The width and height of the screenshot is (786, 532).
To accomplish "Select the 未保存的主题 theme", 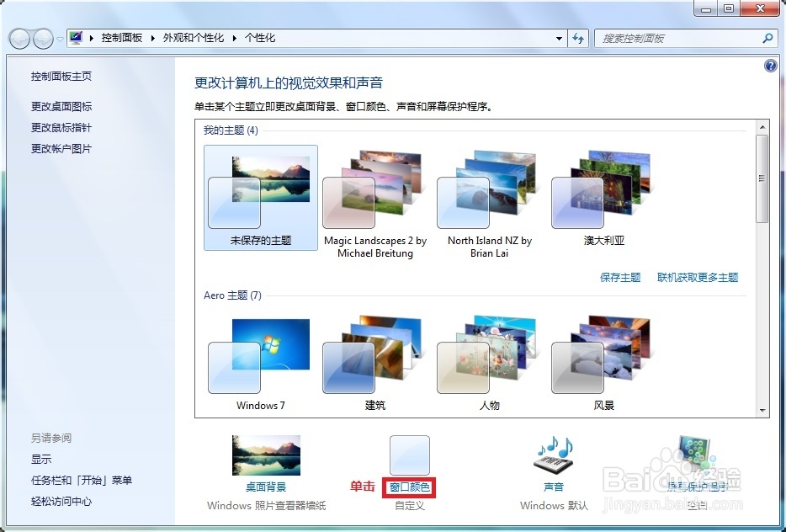I will pos(261,198).
